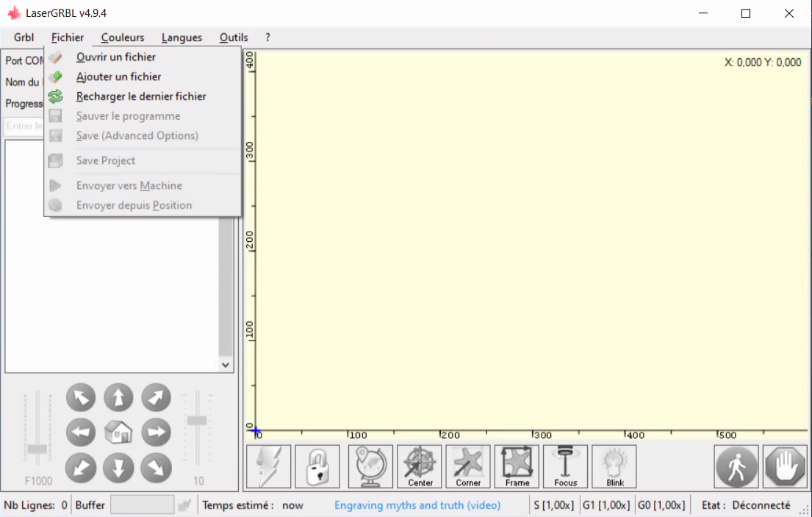Image resolution: width=812 pixels, height=517 pixels.
Task: Click the Entrer command input field
Action: point(24,126)
